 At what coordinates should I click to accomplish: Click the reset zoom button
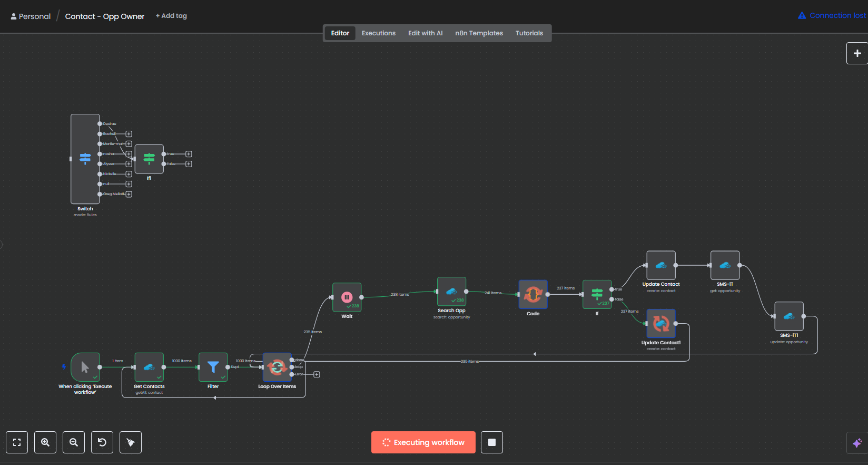tap(102, 442)
